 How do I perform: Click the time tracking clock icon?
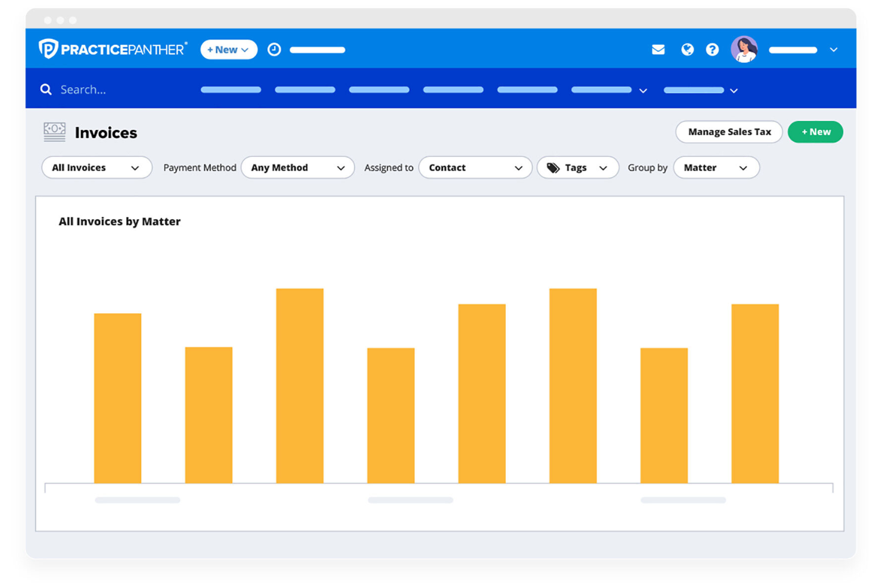(274, 49)
